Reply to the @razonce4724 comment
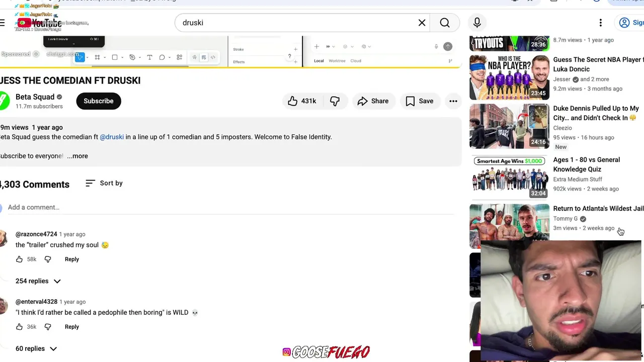 tap(72, 259)
